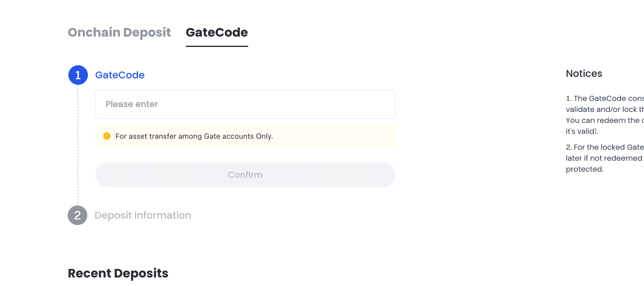Focus the 'Please enter' GateCode input field

coord(245,104)
